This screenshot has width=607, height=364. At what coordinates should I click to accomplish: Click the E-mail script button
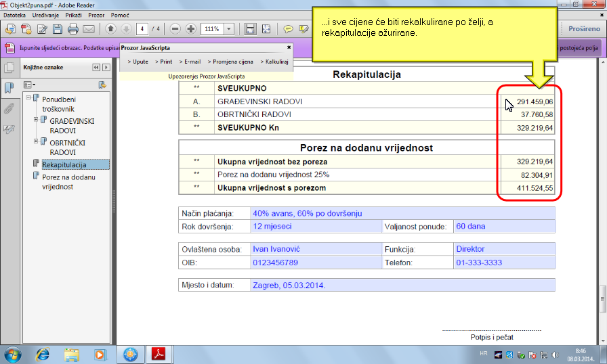click(x=190, y=62)
